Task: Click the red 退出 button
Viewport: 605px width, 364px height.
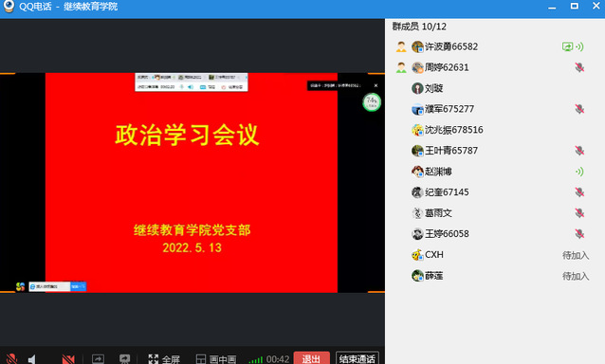Action: pyautogui.click(x=312, y=358)
